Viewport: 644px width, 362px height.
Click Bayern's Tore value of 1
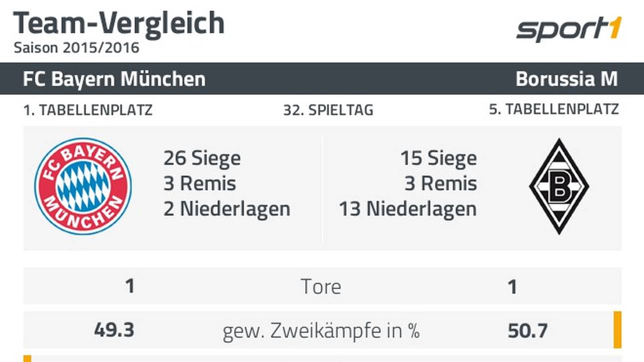(x=130, y=287)
